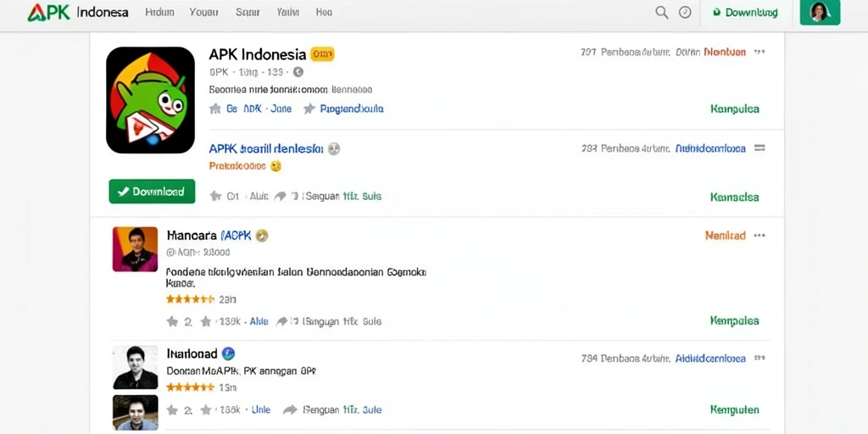This screenshot has width=868, height=434.
Task: Click the yellow emoji beside 'Prakniooooe'
Action: pyautogui.click(x=275, y=165)
